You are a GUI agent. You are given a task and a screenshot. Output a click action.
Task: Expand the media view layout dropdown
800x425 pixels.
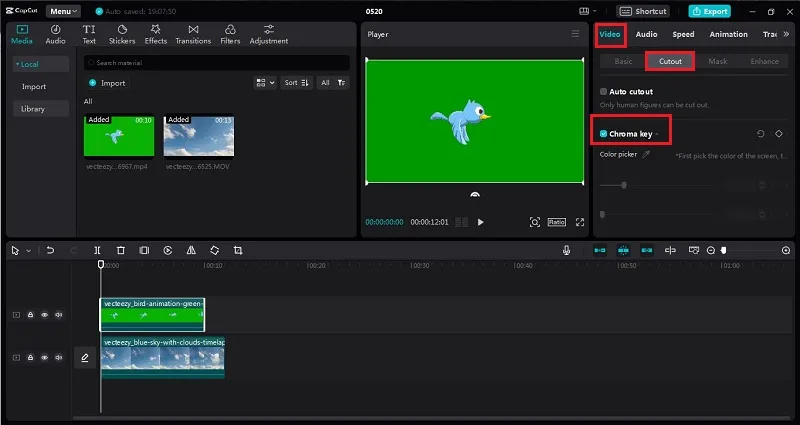coord(265,83)
